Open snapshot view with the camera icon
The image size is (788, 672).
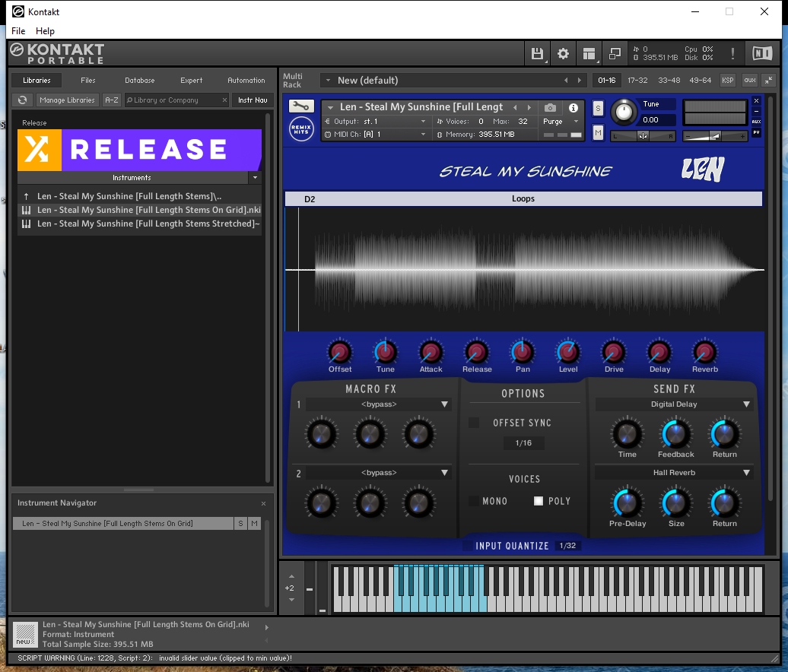point(550,107)
